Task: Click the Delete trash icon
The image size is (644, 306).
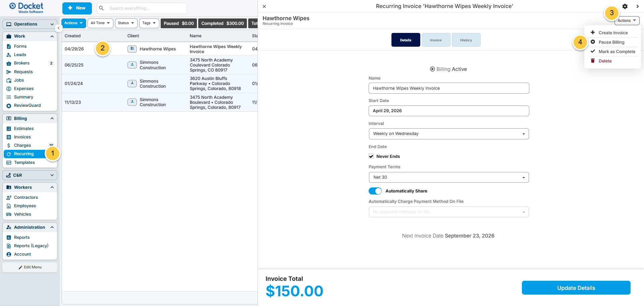Action: pos(593,61)
